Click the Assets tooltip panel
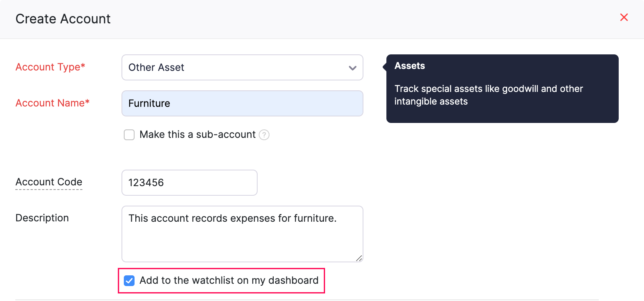 coord(502,88)
